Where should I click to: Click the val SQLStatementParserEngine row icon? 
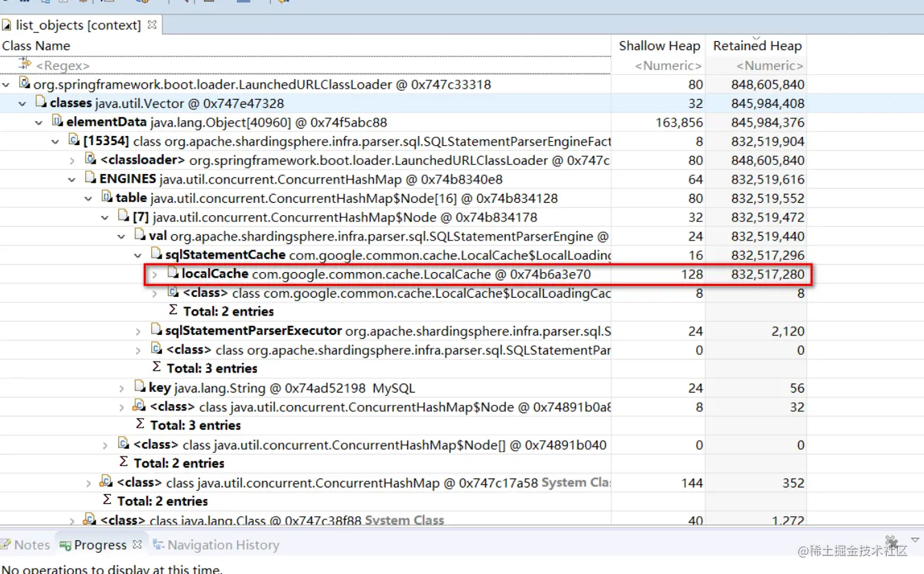click(x=140, y=236)
